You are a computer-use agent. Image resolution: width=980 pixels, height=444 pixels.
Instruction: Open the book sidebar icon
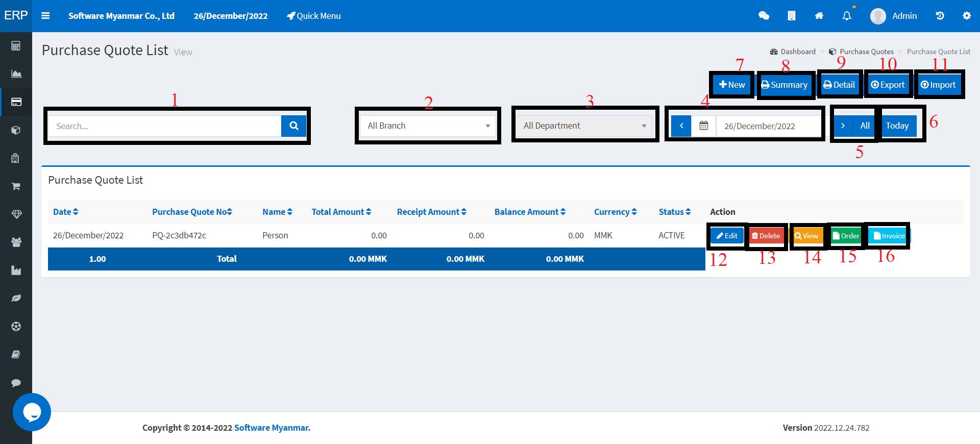pos(16,355)
